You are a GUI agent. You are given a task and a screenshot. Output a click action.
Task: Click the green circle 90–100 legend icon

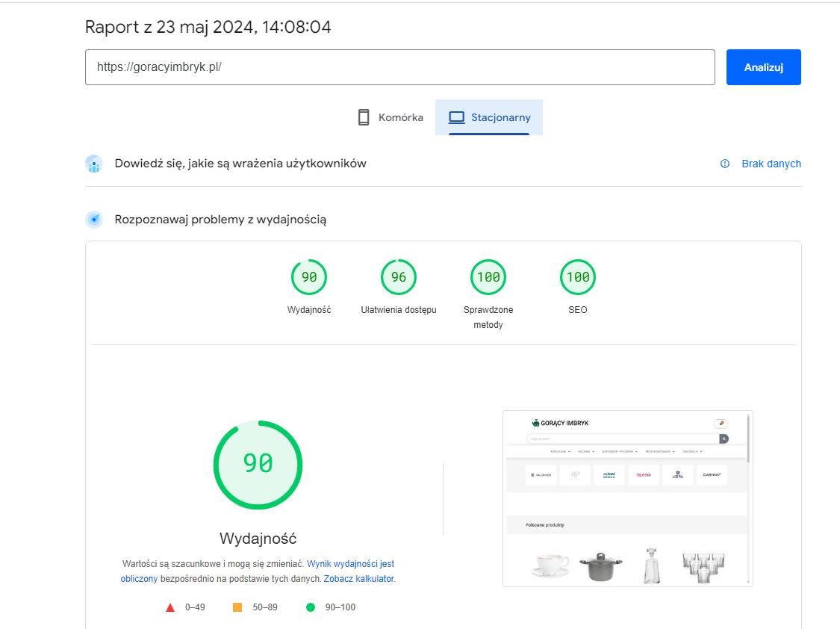[x=311, y=607]
